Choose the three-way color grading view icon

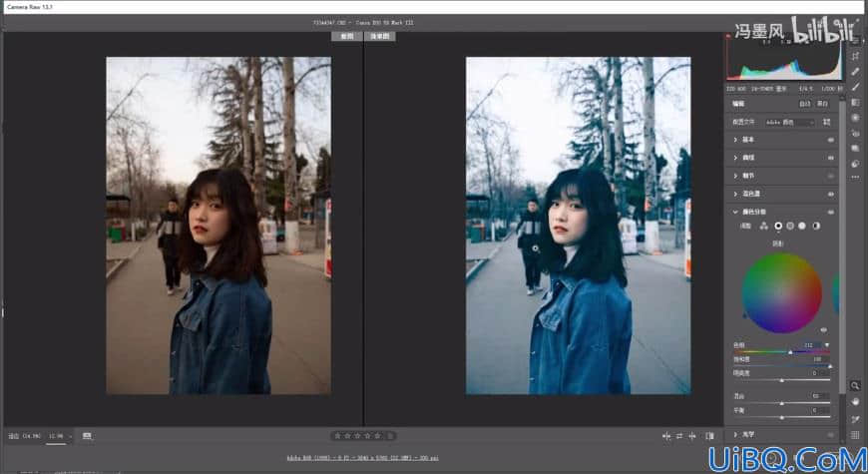point(764,226)
